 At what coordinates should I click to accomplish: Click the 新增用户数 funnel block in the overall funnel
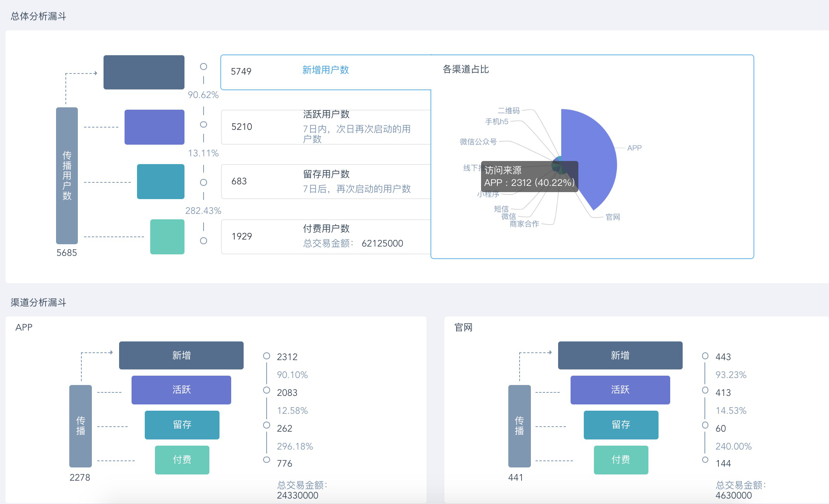tap(144, 72)
